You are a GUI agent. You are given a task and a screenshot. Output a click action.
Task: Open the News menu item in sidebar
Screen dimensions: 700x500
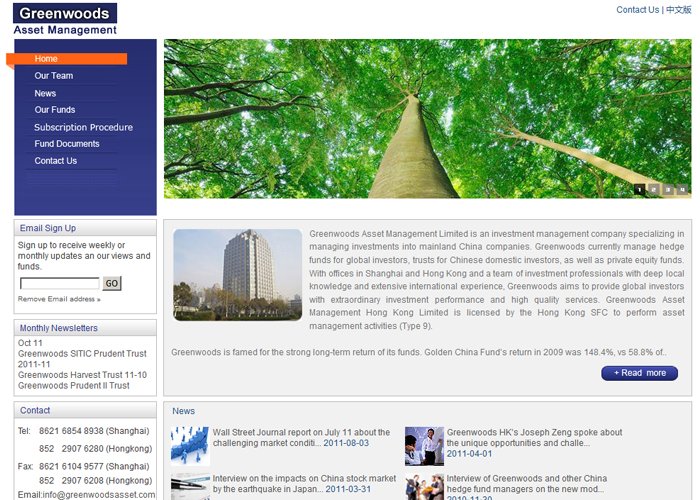coord(45,93)
